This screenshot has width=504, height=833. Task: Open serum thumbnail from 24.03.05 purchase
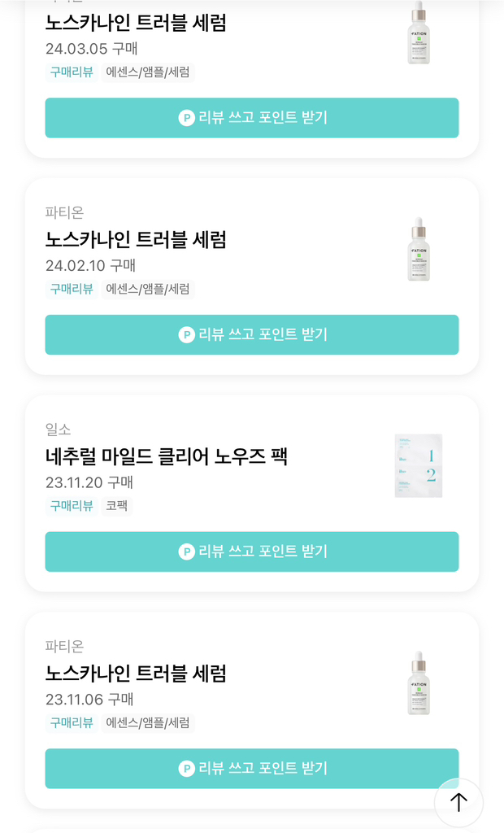[419, 33]
